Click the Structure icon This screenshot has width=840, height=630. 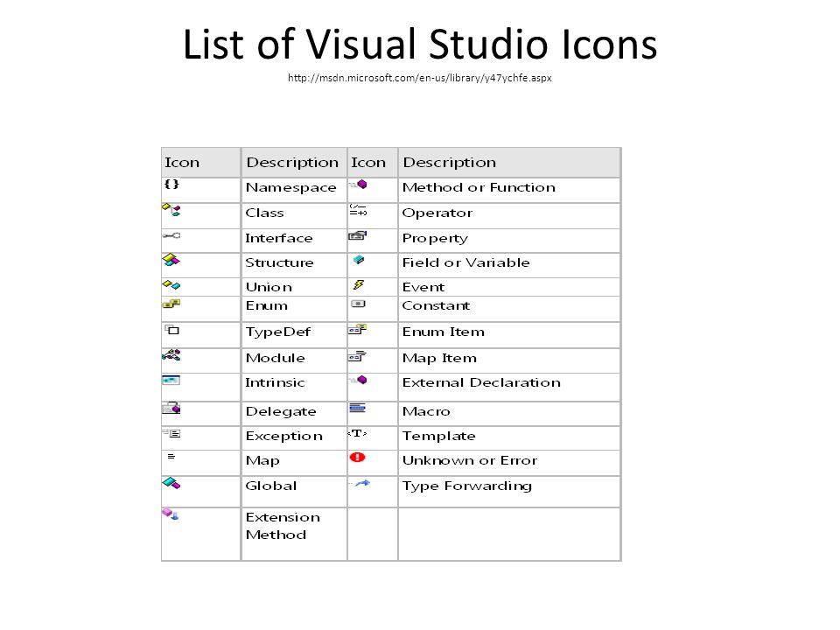(x=171, y=261)
